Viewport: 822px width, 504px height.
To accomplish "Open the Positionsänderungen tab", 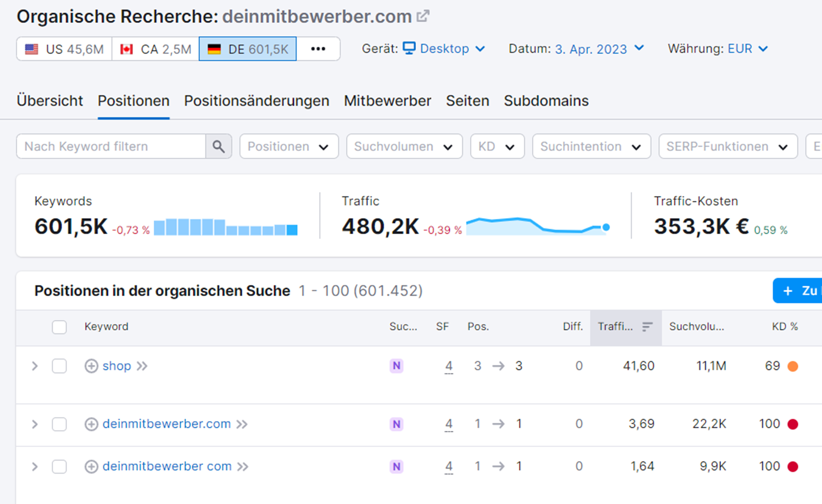I will click(256, 101).
